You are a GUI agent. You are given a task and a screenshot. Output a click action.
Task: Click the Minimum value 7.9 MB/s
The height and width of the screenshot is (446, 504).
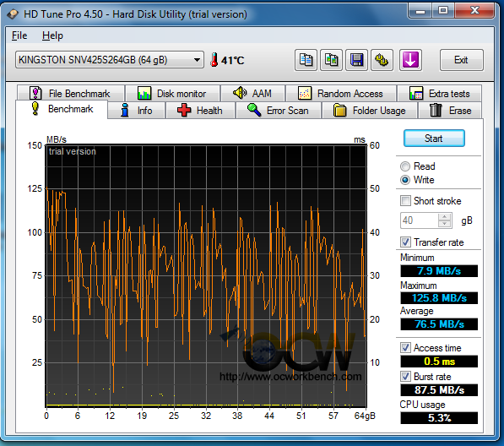click(x=439, y=271)
